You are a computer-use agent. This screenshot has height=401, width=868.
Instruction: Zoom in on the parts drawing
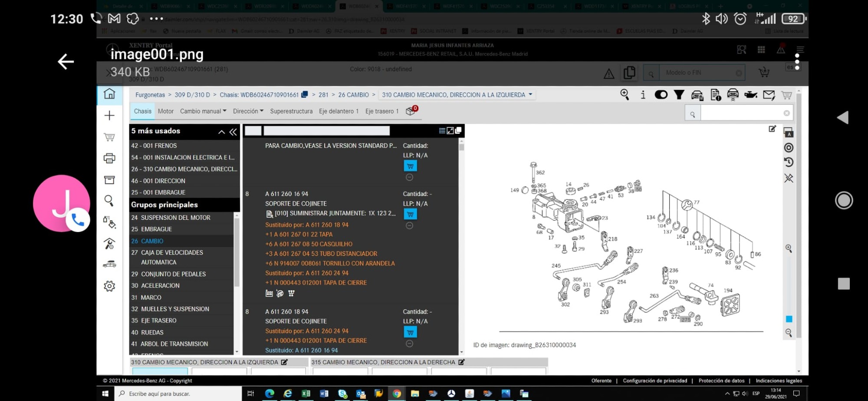point(789,249)
